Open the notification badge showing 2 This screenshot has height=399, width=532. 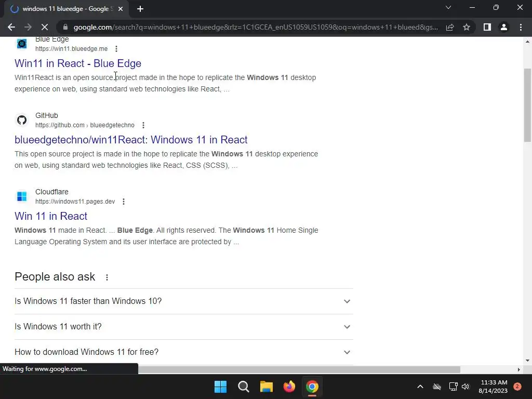[517, 387]
